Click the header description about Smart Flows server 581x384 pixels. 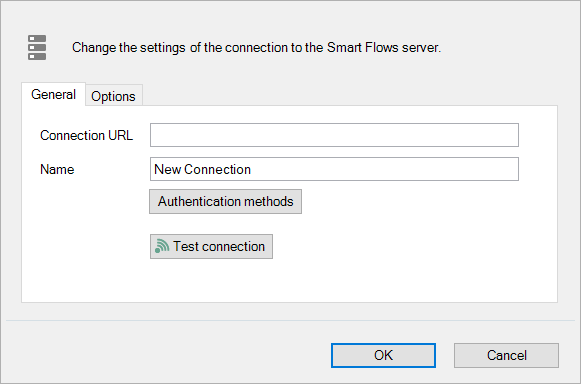point(256,47)
